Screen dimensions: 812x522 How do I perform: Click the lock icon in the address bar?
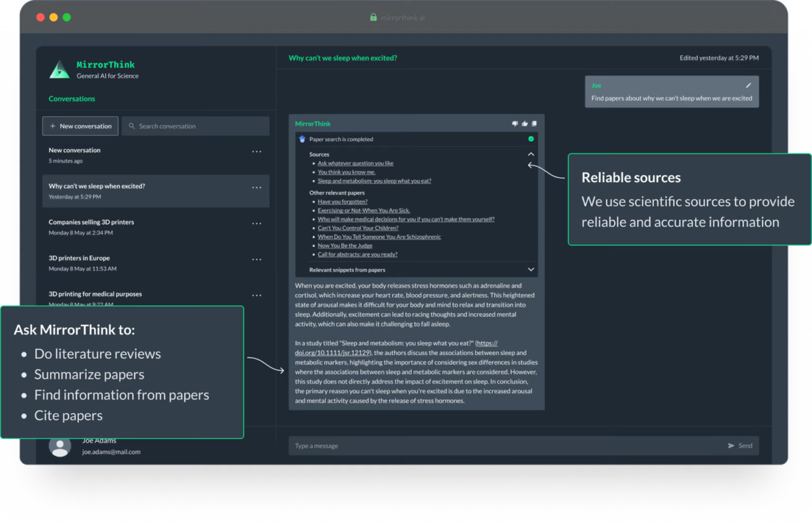pyautogui.click(x=373, y=18)
